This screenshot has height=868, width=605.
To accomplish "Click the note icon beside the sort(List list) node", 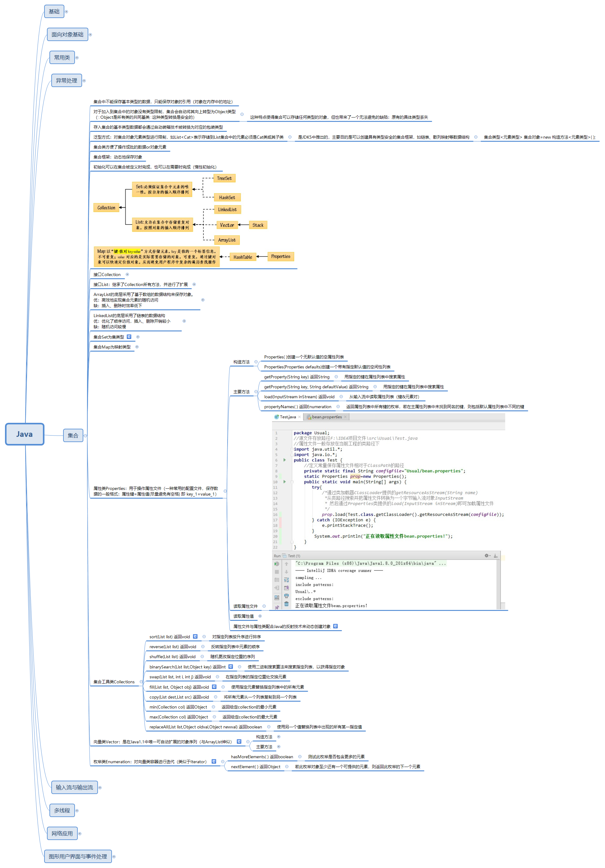I will pos(195,637).
